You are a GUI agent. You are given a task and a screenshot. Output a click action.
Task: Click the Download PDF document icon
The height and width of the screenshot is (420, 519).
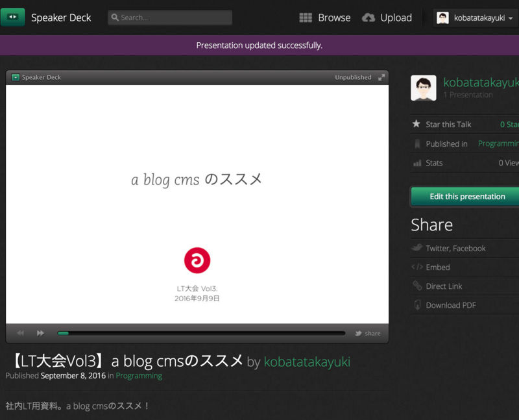[x=417, y=305]
